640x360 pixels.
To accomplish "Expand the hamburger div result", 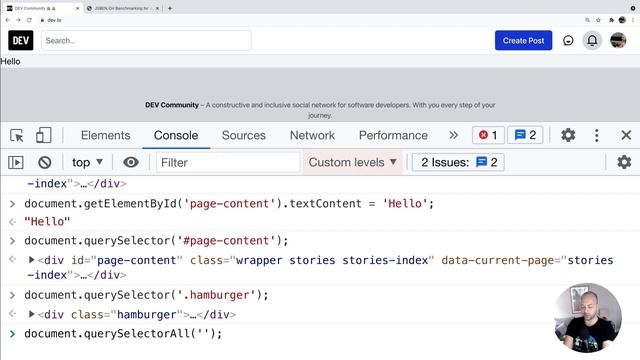I will (x=31, y=314).
